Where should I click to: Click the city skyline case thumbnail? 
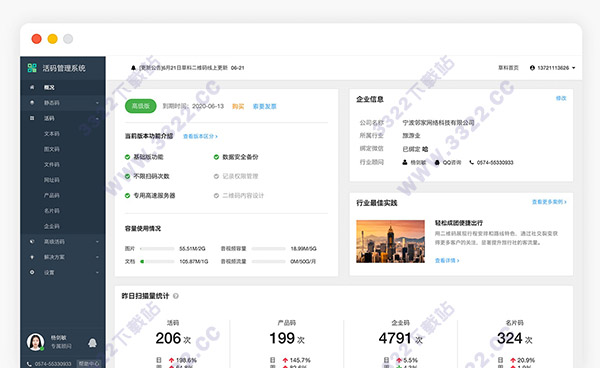[x=390, y=241]
